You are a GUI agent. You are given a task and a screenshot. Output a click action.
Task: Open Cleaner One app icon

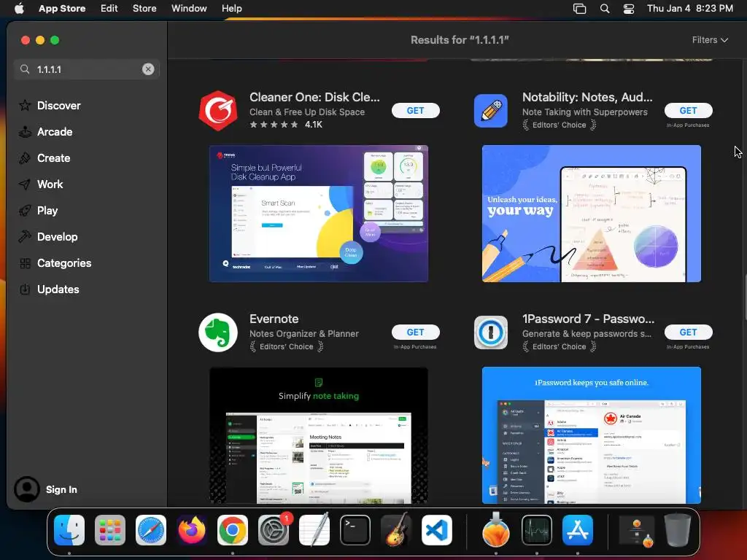tap(217, 111)
